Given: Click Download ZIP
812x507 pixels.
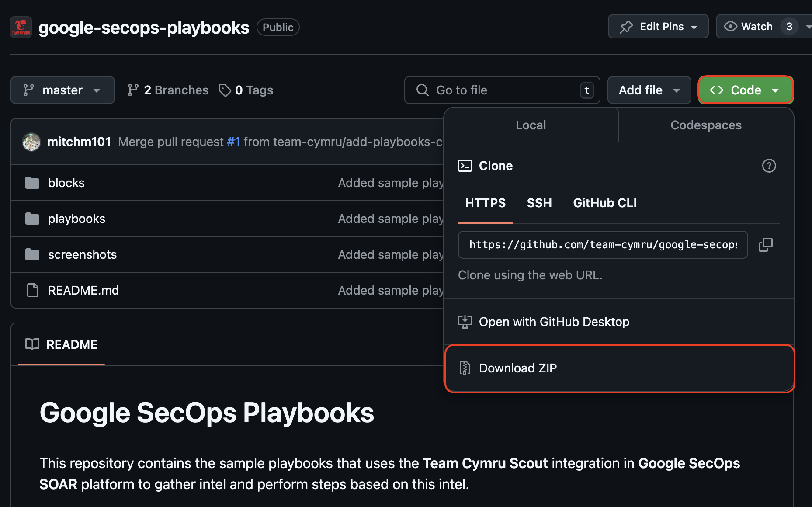Looking at the screenshot, I should [x=619, y=368].
